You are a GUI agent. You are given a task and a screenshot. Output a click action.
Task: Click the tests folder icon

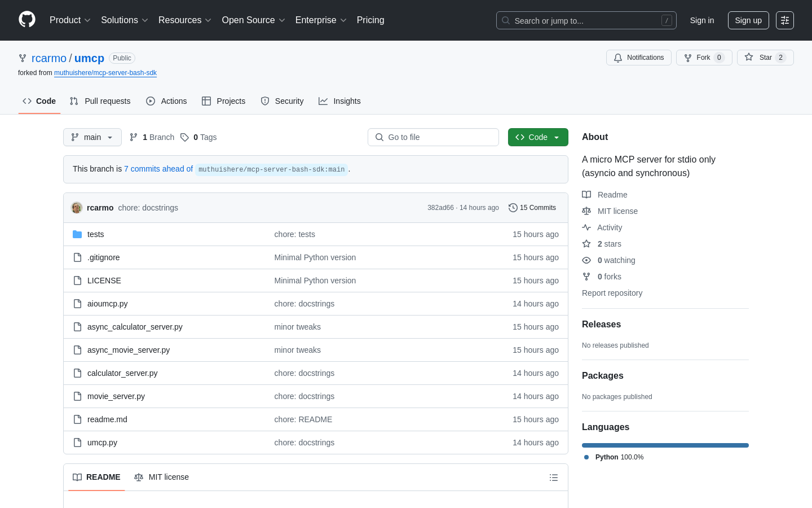click(x=77, y=234)
